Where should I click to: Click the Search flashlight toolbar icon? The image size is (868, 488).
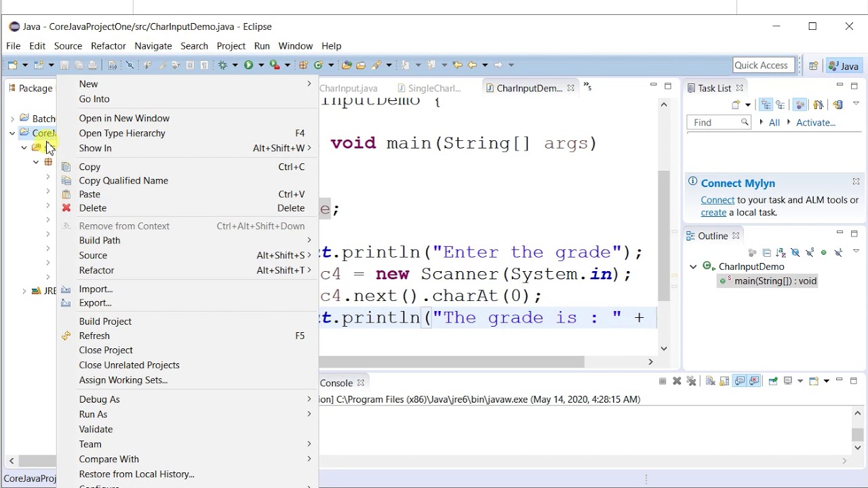coord(376,65)
